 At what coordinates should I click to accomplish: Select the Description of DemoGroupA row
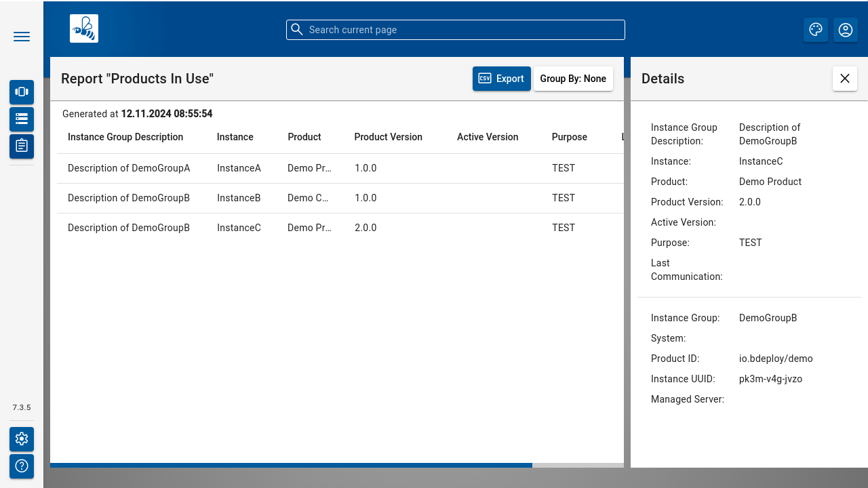pyautogui.click(x=340, y=168)
